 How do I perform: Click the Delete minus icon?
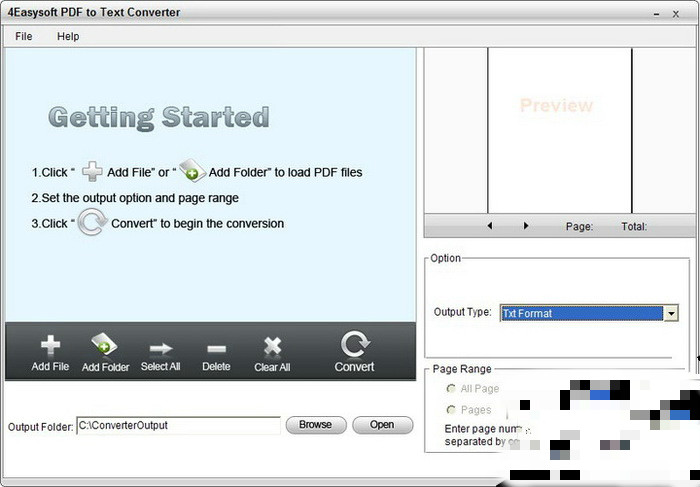tap(217, 349)
